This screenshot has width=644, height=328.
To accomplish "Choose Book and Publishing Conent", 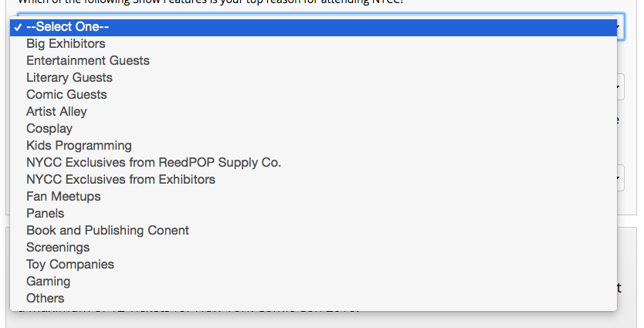I will [x=314, y=230].
